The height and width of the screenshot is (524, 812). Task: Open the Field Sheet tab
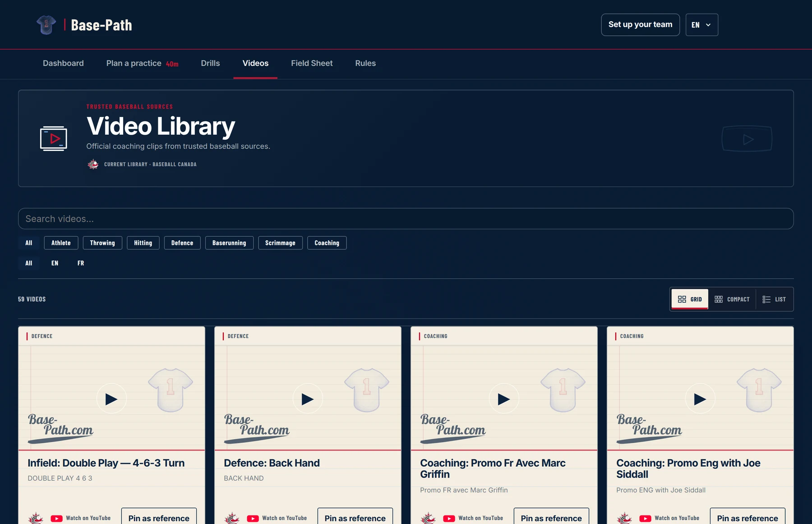point(312,63)
